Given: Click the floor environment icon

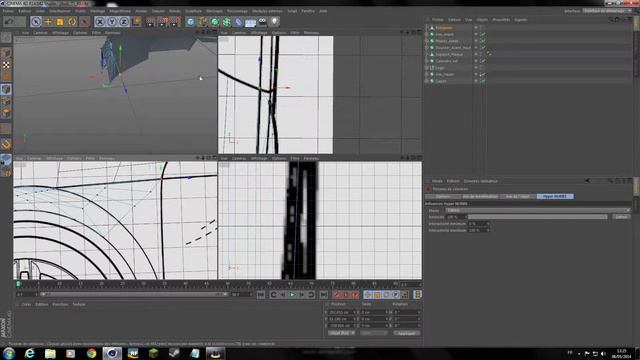Looking at the screenshot, I should [x=250, y=22].
